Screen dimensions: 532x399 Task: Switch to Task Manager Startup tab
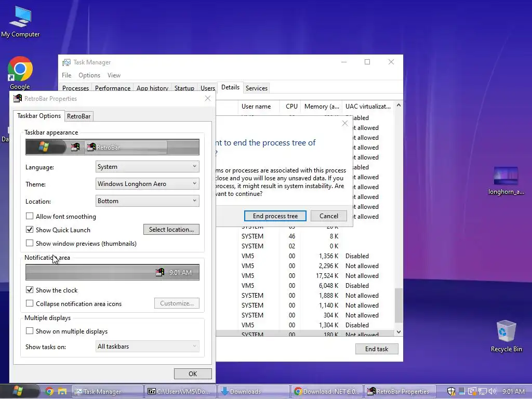click(x=184, y=88)
